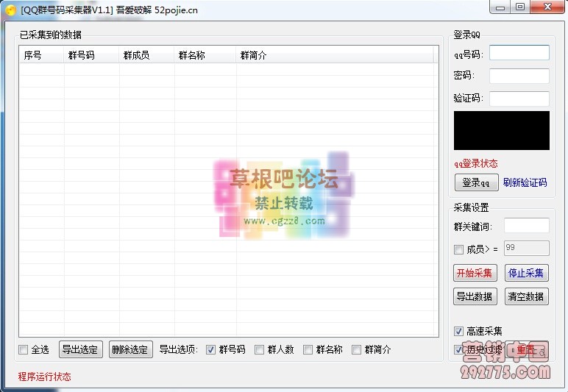Click the 登录qq login button

click(476, 182)
